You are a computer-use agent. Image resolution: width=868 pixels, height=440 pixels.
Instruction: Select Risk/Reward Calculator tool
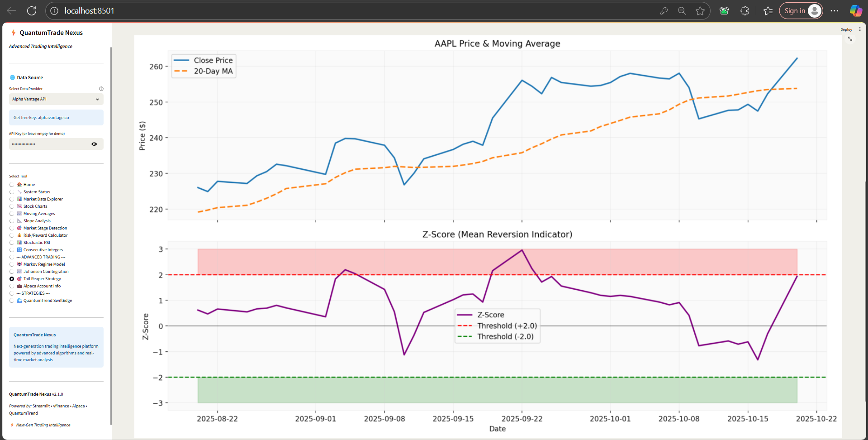[x=38, y=235]
